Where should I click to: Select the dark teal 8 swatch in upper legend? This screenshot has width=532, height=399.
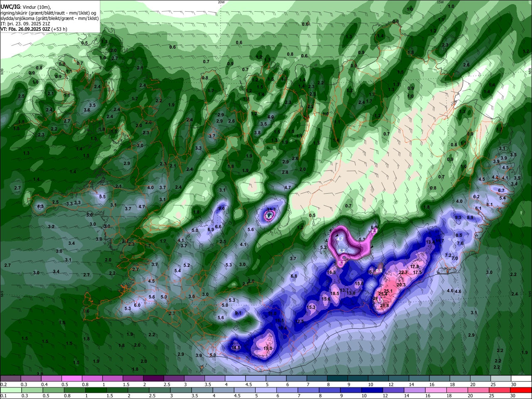337,378
